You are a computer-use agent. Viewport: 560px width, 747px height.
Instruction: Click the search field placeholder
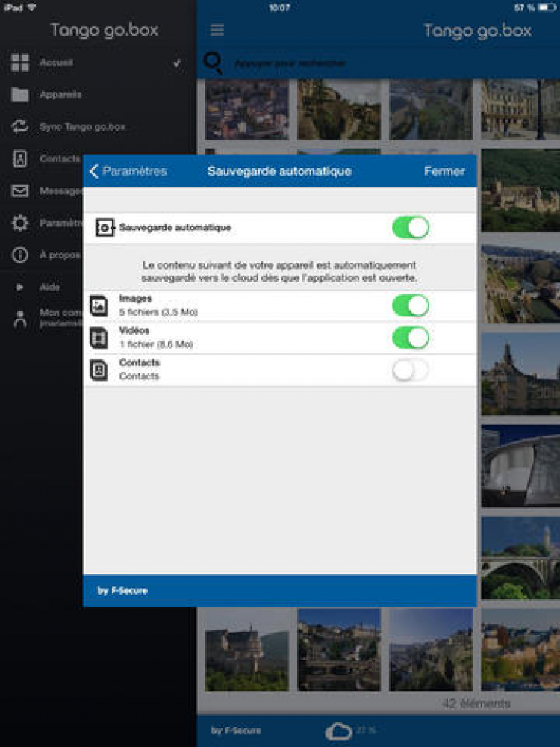coord(290,63)
